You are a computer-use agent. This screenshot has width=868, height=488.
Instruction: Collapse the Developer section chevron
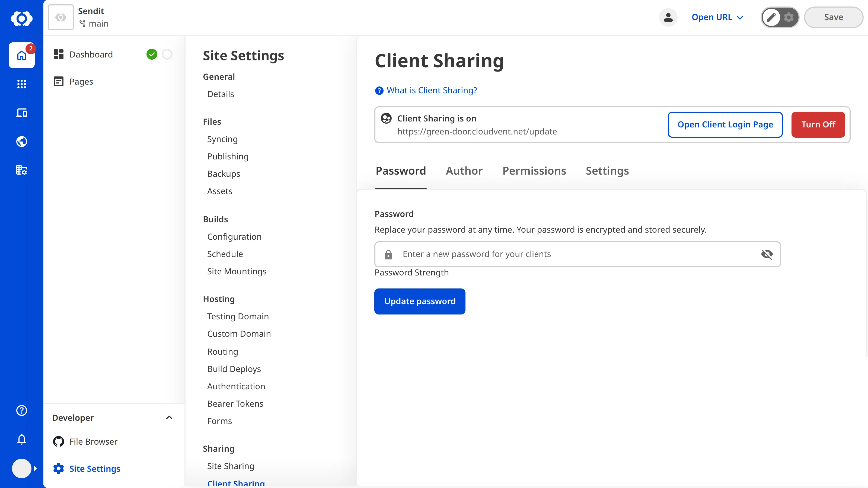[169, 418]
